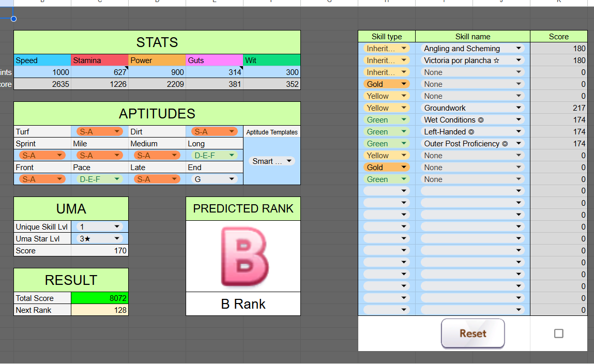This screenshot has height=364, width=594.
Task: Select the Guts points cell 314
Action: (x=215, y=72)
